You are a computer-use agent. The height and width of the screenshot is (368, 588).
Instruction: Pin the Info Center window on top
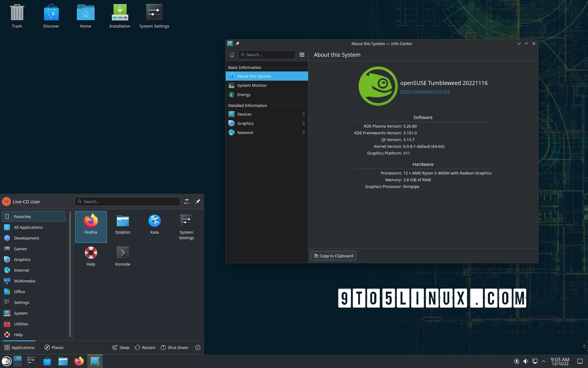coord(237,44)
